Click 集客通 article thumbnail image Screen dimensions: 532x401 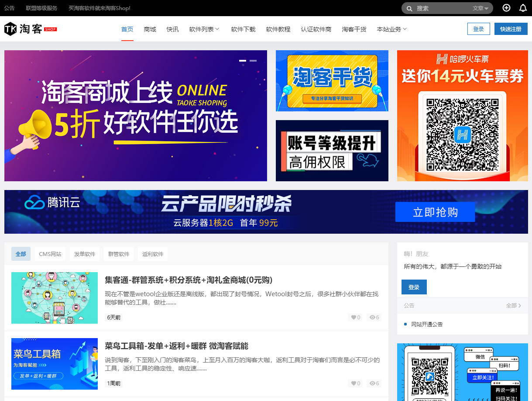[x=55, y=298]
